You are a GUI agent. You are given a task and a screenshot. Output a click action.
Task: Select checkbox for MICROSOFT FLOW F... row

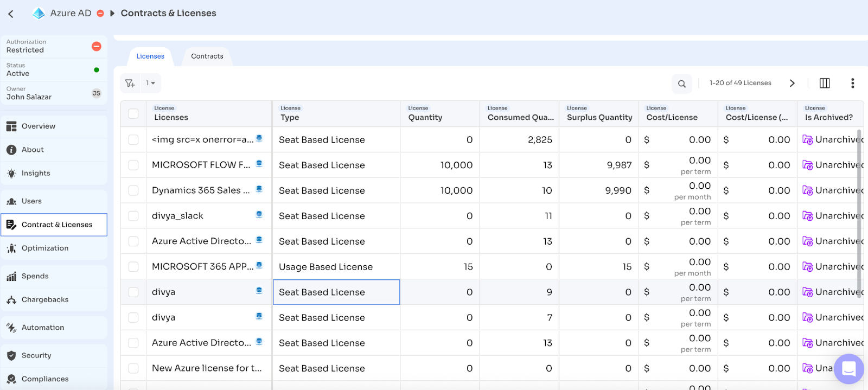pos(133,165)
